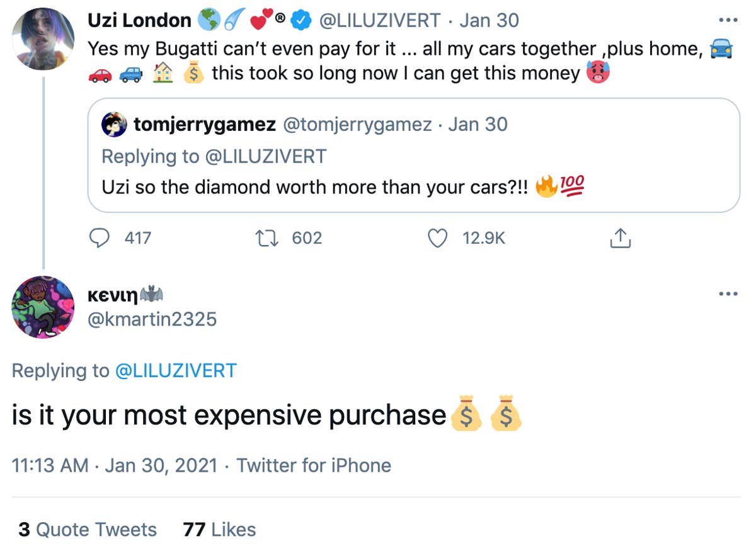
Task: Open the more options menu on Uzi's tweet
Action: point(728,20)
